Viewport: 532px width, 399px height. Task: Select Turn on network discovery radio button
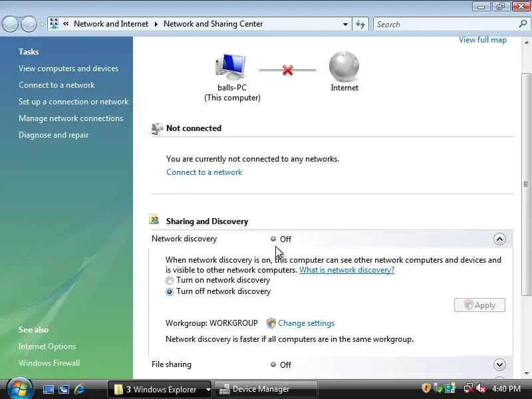(170, 281)
